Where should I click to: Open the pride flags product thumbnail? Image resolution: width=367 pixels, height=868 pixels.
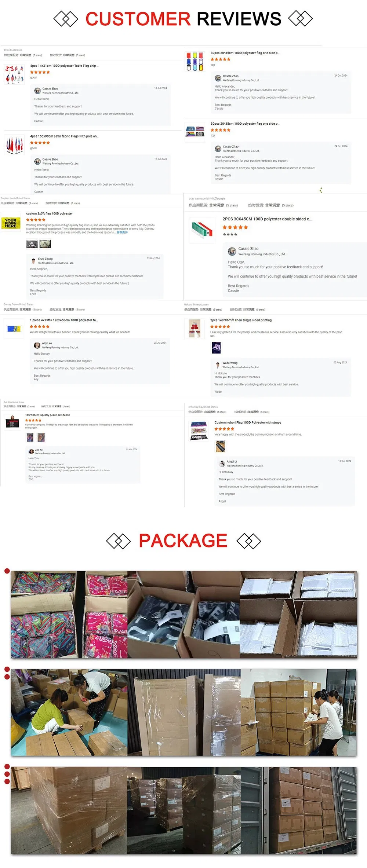pyautogui.click(x=195, y=132)
